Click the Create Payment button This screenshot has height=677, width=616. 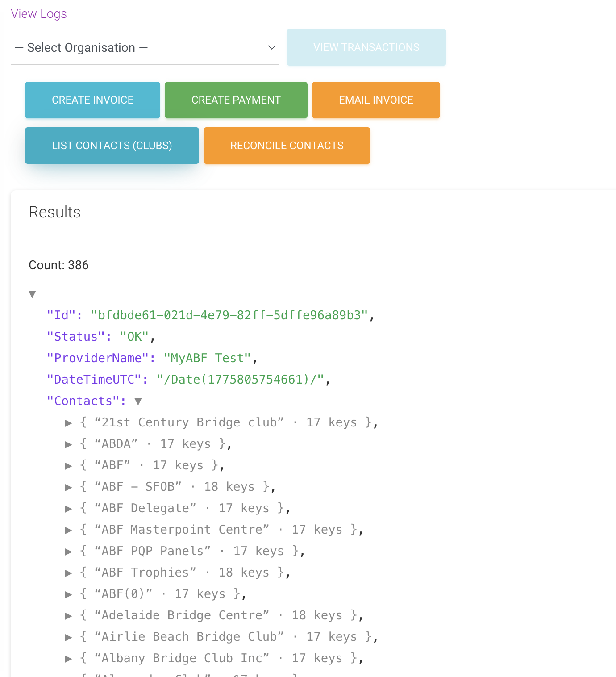236,100
